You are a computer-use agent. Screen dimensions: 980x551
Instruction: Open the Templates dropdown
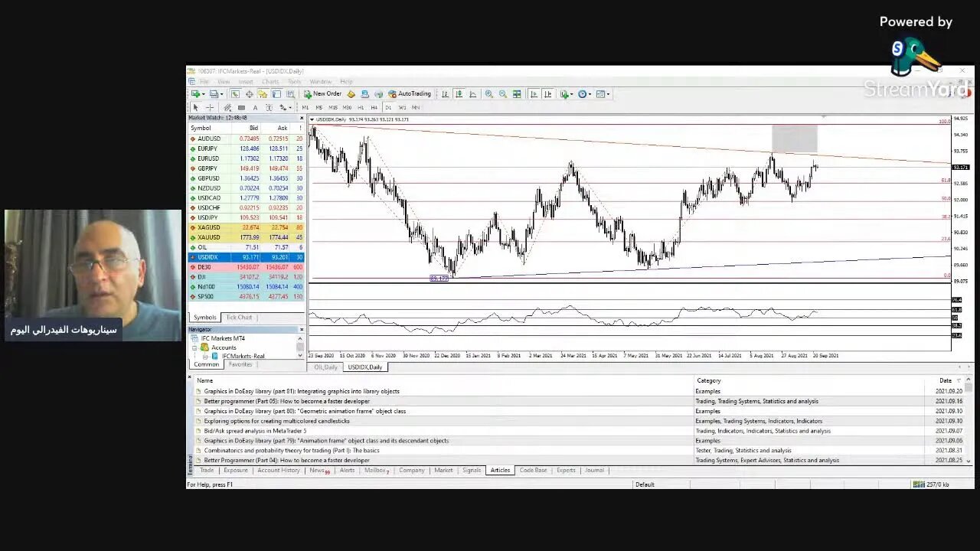pyautogui.click(x=604, y=94)
